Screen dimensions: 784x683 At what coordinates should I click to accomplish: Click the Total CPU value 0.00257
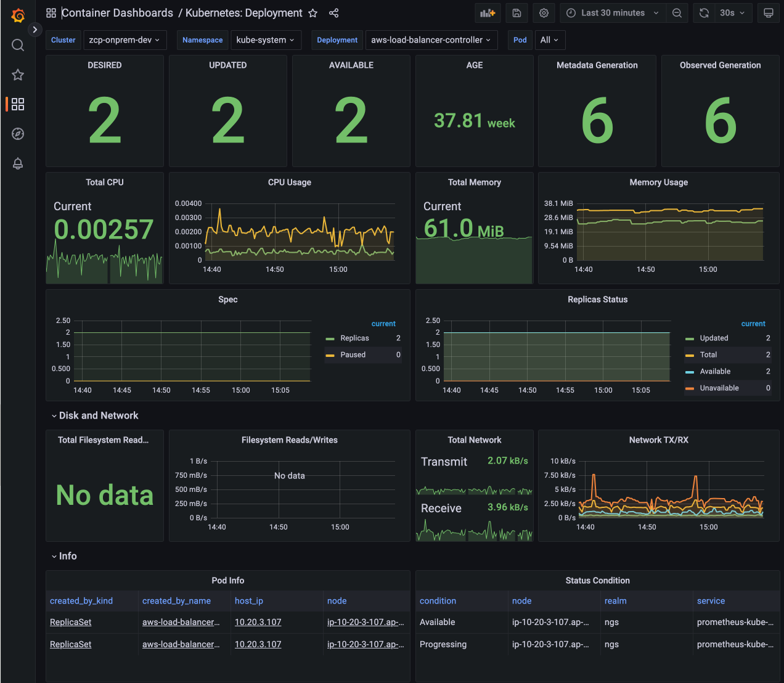pos(104,229)
